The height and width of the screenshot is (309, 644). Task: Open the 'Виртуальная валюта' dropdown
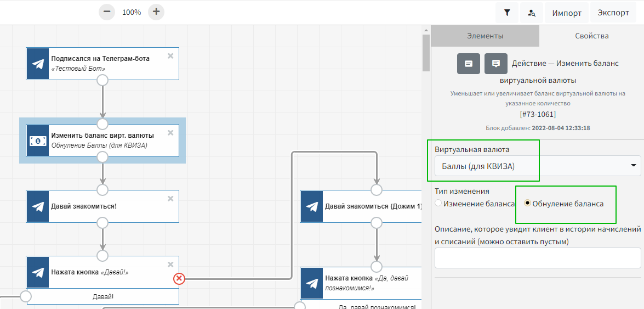coord(537,166)
